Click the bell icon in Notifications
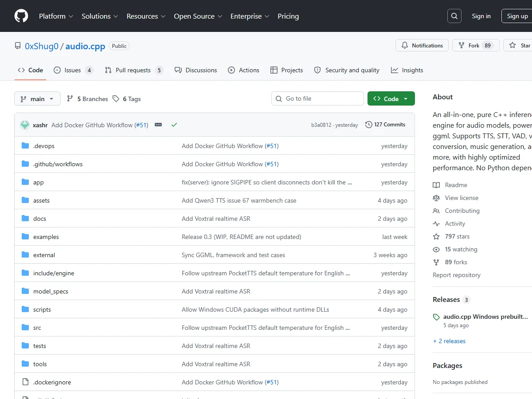Image resolution: width=532 pixels, height=399 pixels. (405, 45)
